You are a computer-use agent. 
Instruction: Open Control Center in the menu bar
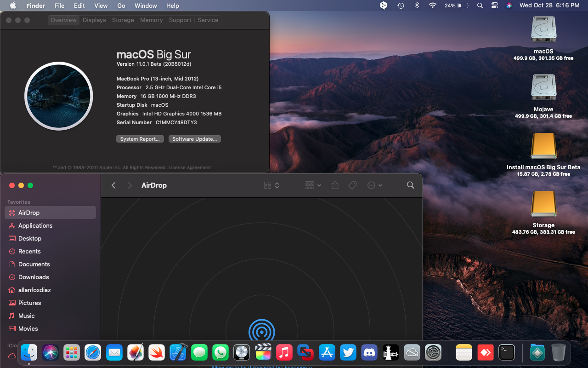[494, 6]
